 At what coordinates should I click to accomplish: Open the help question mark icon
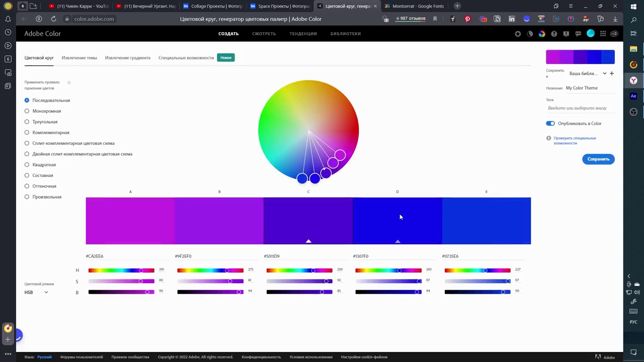pyautogui.click(x=554, y=34)
